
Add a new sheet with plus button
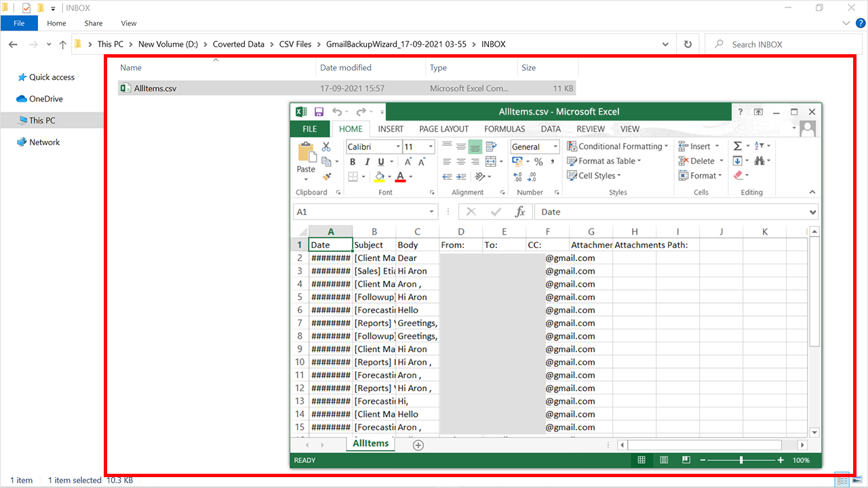click(418, 445)
